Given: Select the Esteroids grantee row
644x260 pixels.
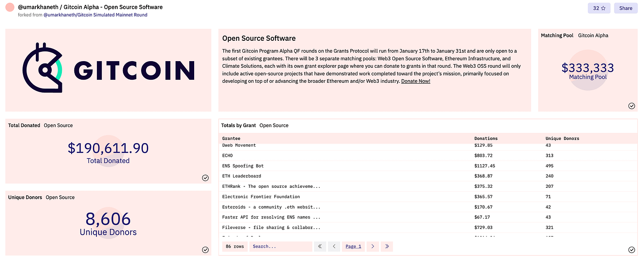Looking at the screenshot, I should tap(428, 207).
